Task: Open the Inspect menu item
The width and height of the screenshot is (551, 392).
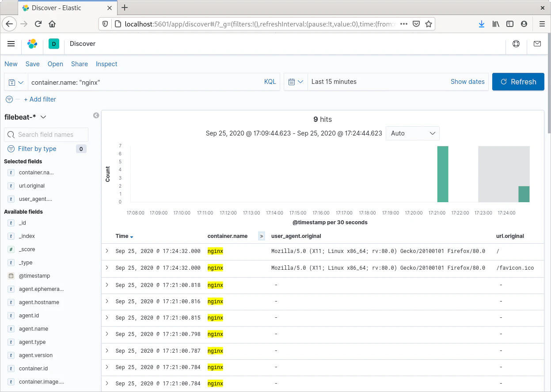Action: [x=106, y=64]
